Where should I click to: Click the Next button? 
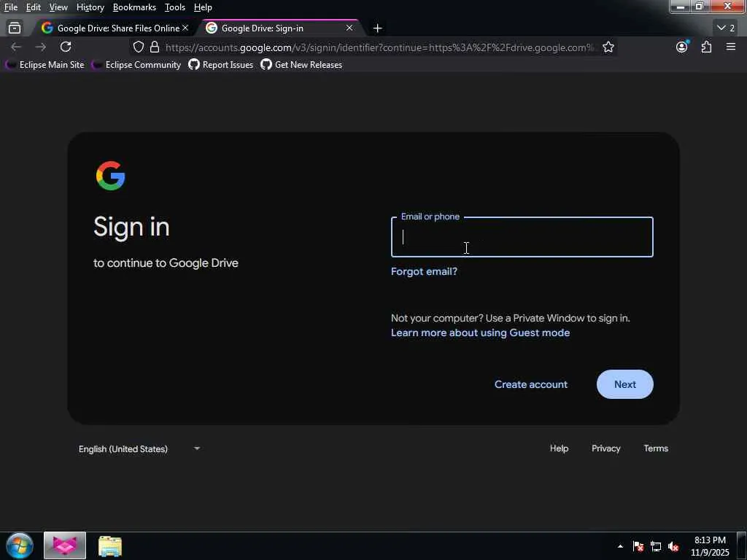[x=624, y=384]
